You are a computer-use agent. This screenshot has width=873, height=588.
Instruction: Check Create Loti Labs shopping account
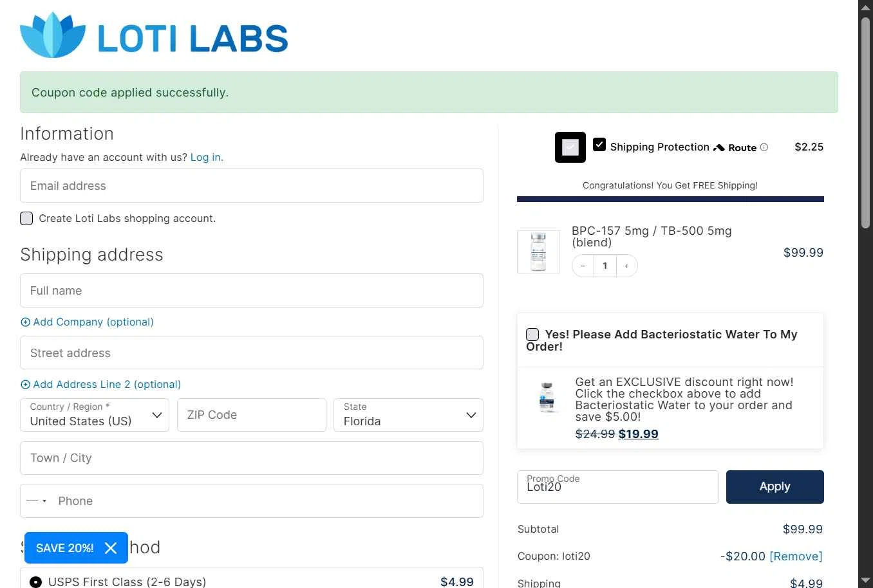26,219
